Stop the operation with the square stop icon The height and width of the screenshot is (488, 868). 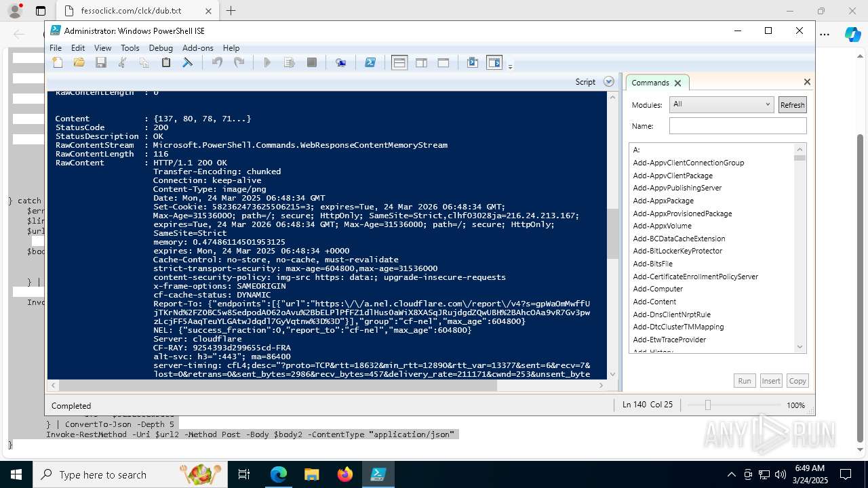click(x=312, y=63)
